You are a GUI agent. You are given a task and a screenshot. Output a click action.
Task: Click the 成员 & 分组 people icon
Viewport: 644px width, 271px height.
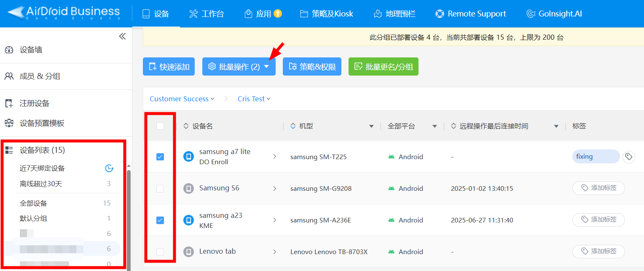pyautogui.click(x=9, y=76)
